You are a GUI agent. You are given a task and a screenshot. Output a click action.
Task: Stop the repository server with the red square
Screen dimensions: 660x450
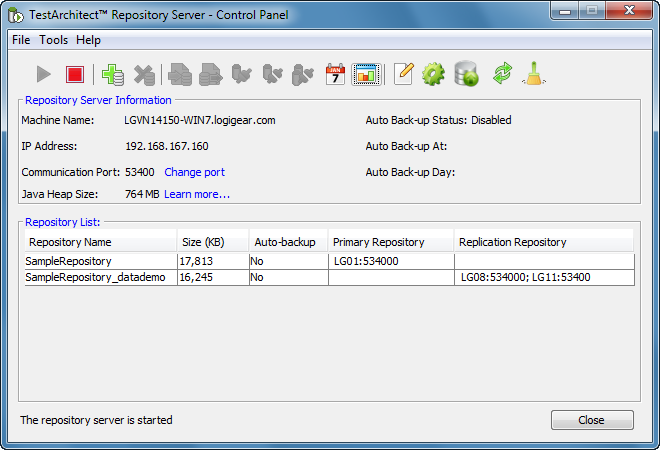(x=75, y=75)
